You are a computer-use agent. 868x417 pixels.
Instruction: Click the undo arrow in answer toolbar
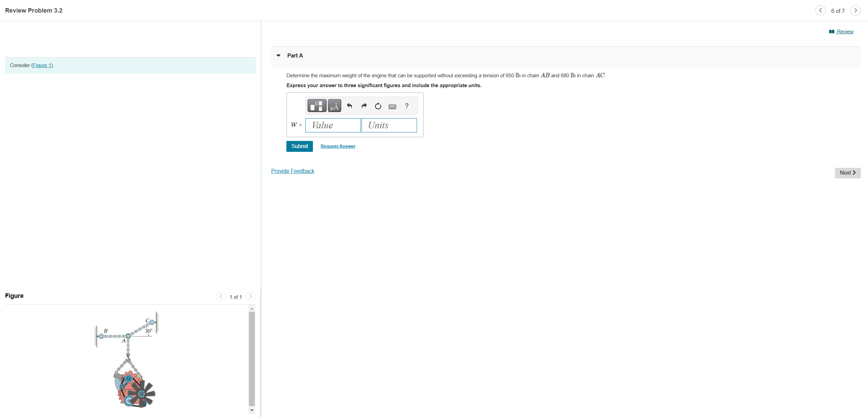pos(349,106)
